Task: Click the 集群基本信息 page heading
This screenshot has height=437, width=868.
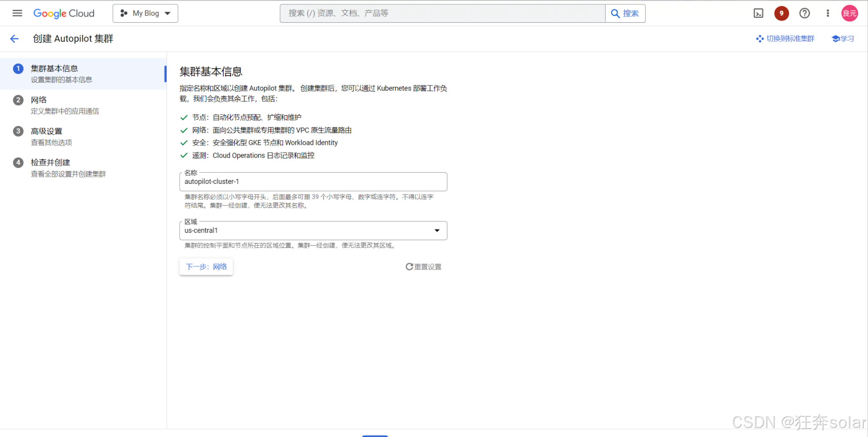Action: [x=211, y=71]
